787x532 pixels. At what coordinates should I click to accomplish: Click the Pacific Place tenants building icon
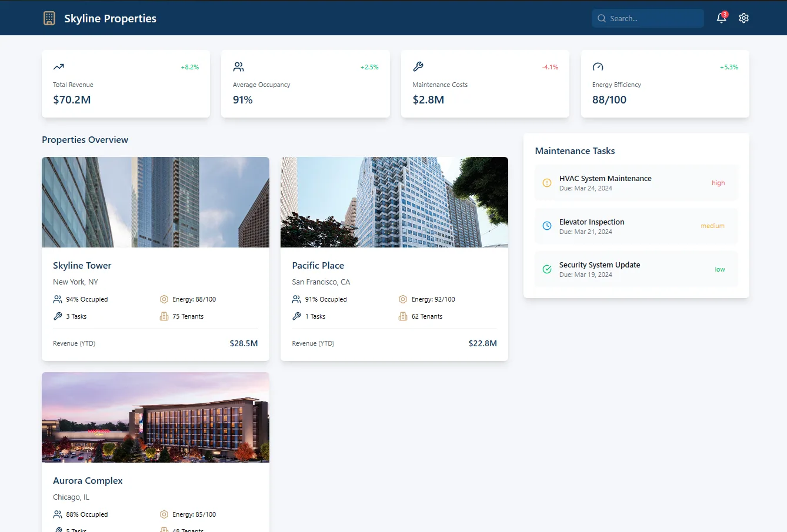coord(403,316)
